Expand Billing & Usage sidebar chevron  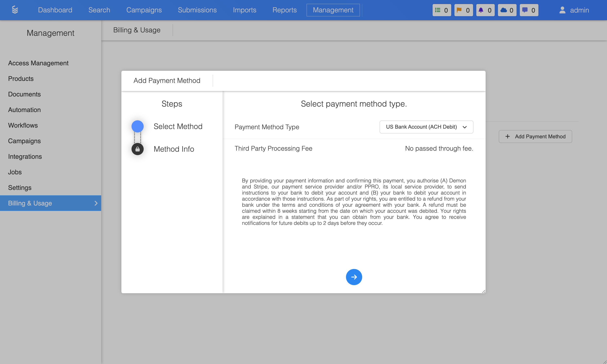96,203
